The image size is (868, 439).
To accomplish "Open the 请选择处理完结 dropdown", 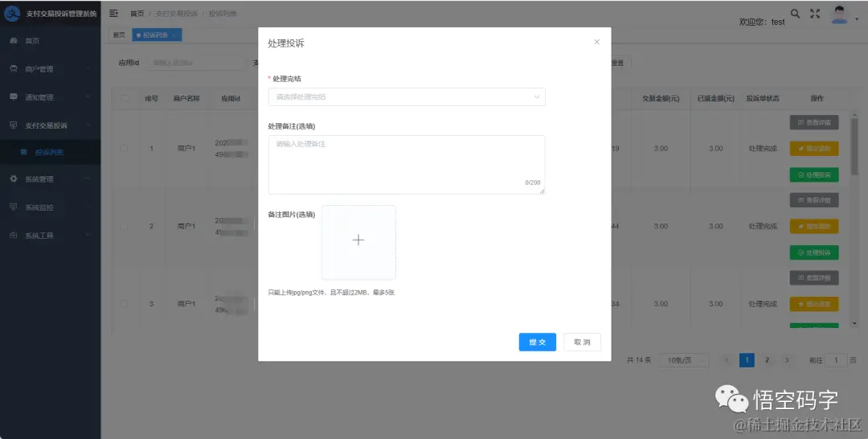I will tap(407, 96).
